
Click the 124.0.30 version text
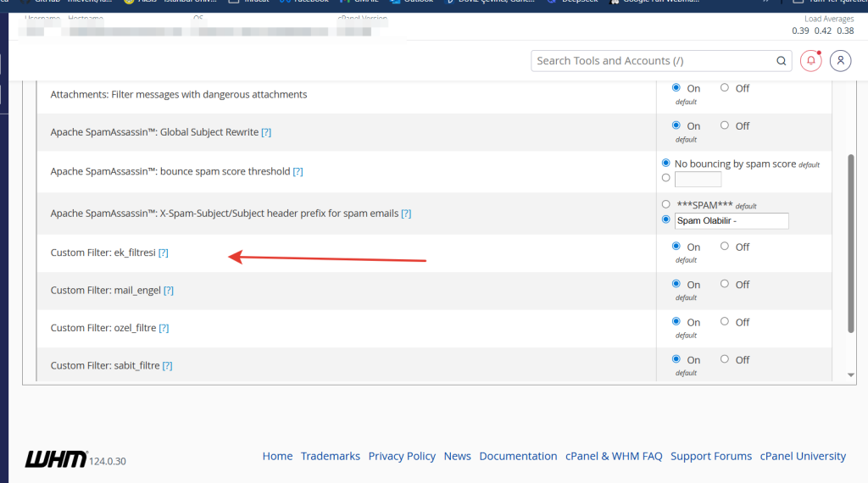[x=108, y=462]
